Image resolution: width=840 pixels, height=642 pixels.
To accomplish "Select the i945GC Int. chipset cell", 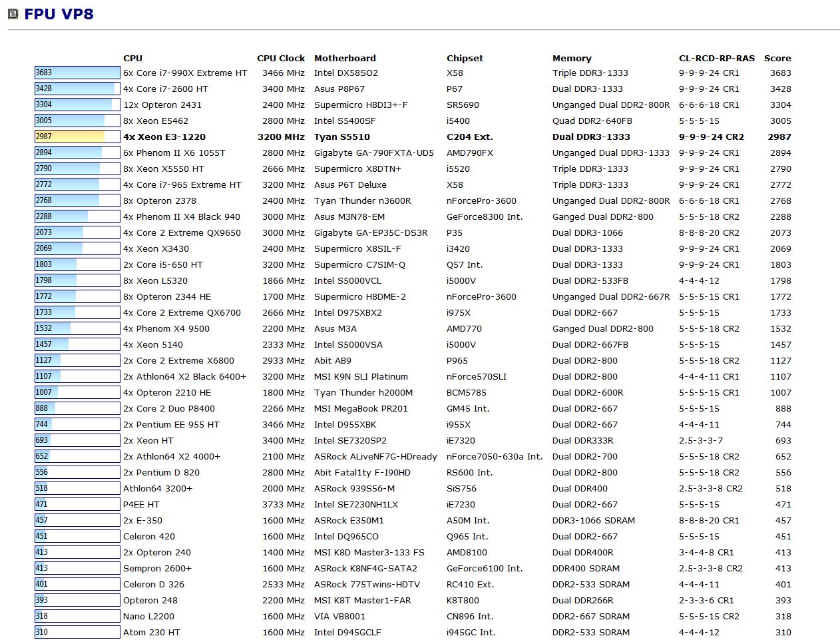I will (471, 632).
